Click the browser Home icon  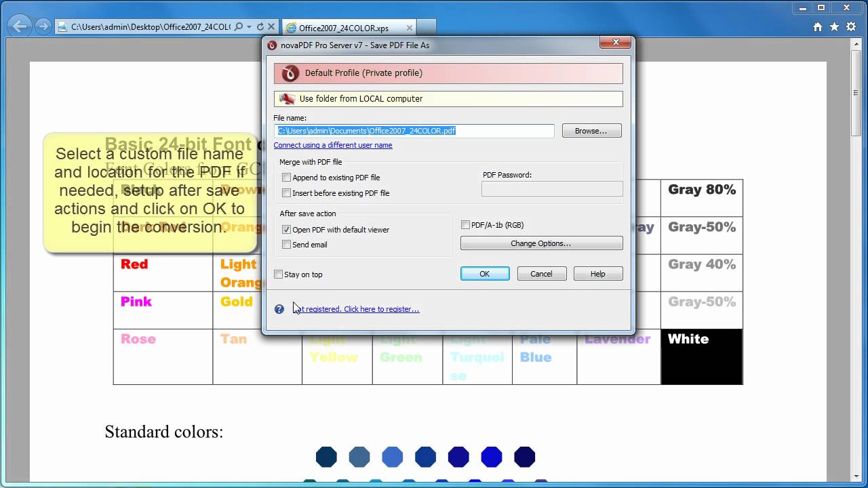[x=818, y=27]
